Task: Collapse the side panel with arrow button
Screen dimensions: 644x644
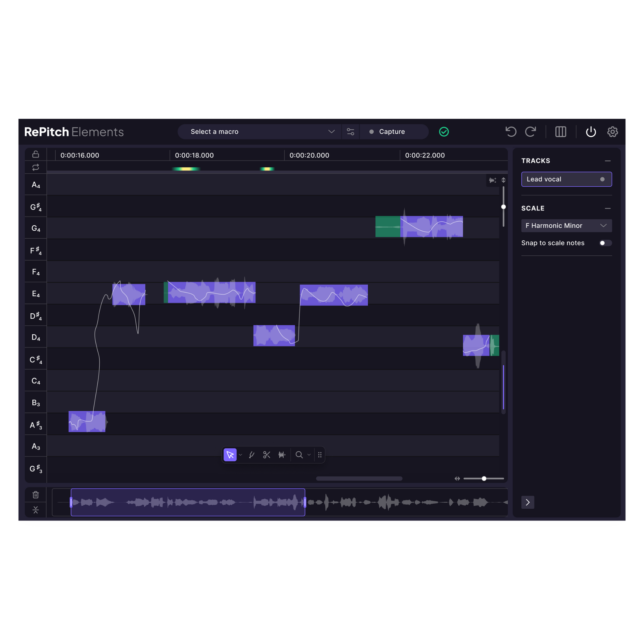Action: coord(528,502)
